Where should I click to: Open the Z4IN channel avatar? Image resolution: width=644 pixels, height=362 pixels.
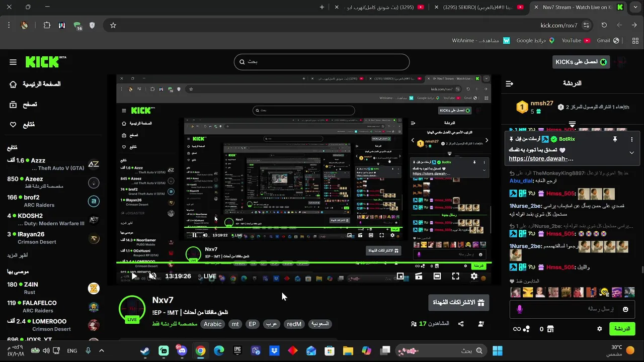pos(94,288)
